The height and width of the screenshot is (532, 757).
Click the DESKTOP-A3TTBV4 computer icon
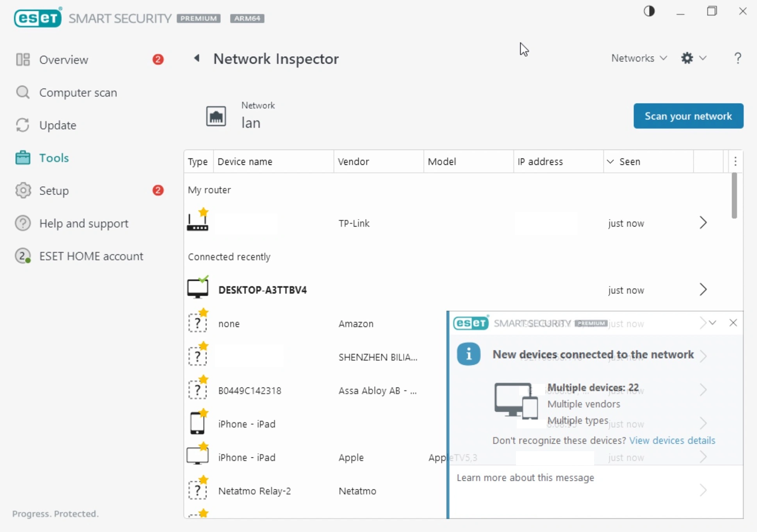[198, 288]
